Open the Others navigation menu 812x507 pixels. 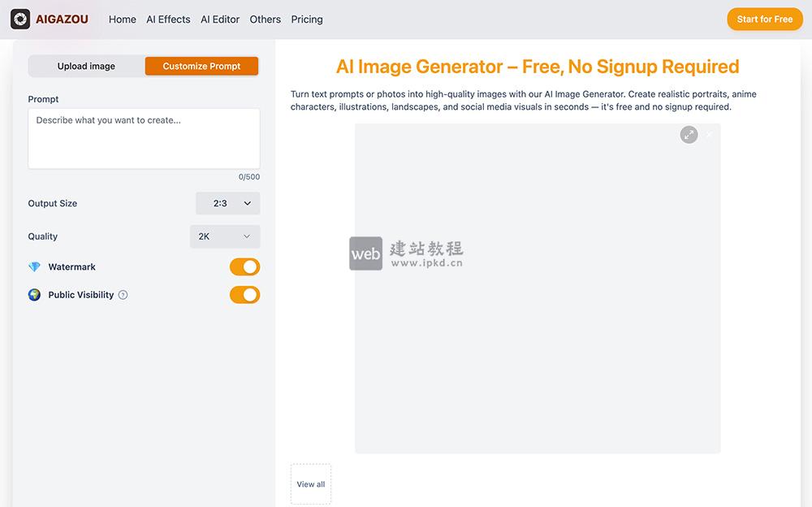tap(265, 19)
